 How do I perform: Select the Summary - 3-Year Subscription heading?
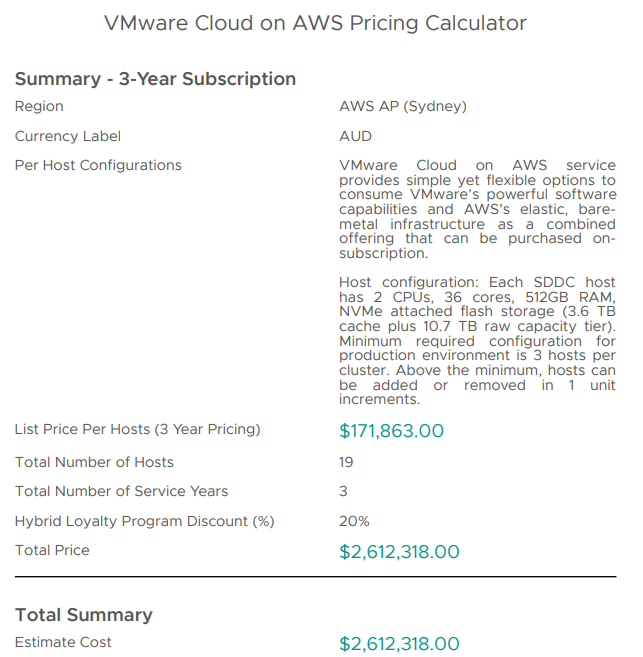tap(155, 79)
